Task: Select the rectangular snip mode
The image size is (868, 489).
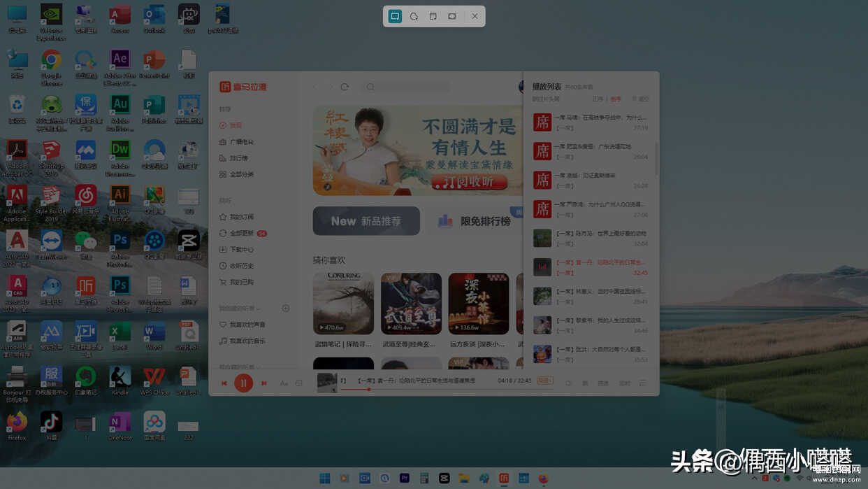Action: (x=395, y=16)
